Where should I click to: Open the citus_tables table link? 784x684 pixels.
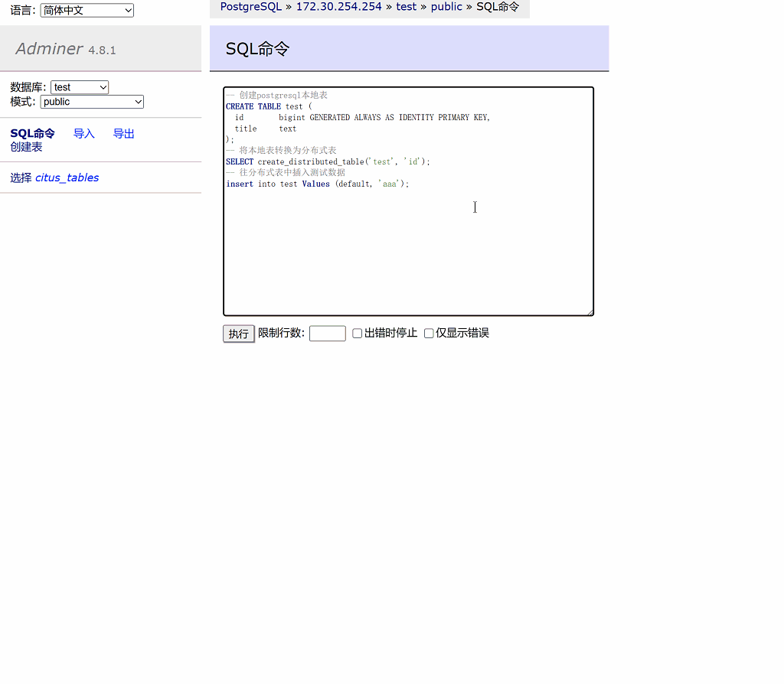tap(67, 177)
